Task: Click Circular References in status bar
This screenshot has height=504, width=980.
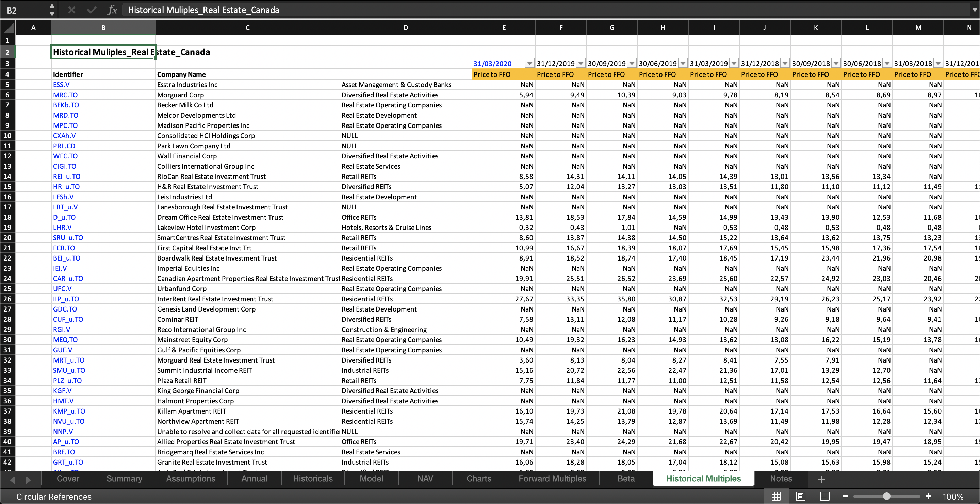Action: click(54, 497)
